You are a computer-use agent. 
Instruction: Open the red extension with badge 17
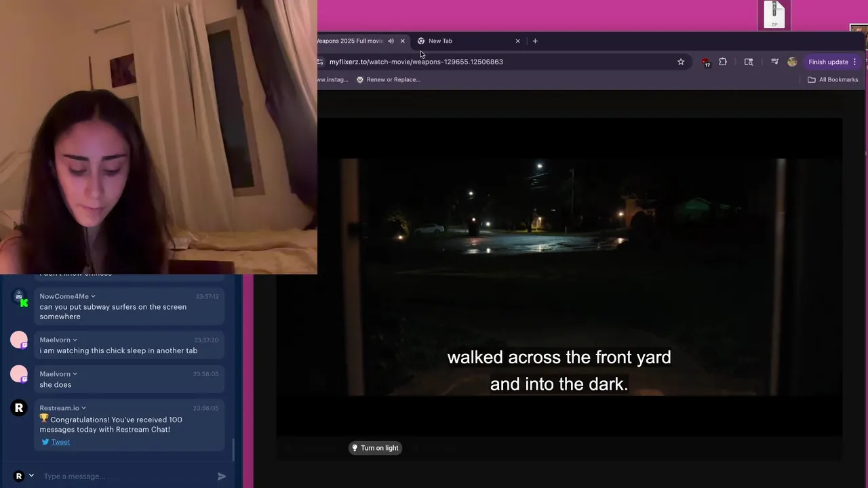point(706,62)
